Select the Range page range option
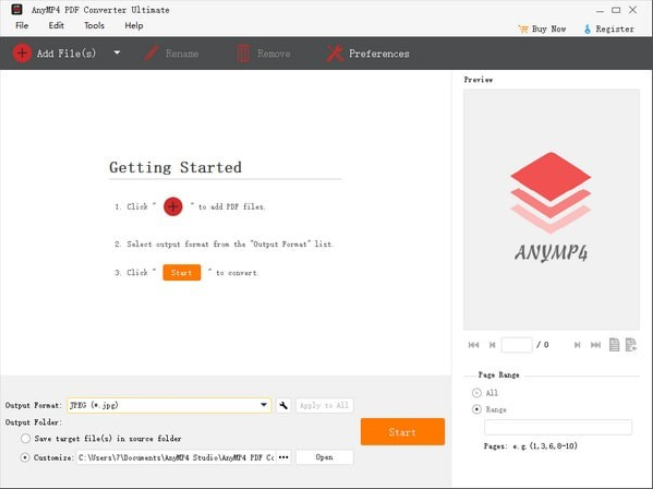Image resolution: width=655 pixels, height=489 pixels. pyautogui.click(x=477, y=409)
